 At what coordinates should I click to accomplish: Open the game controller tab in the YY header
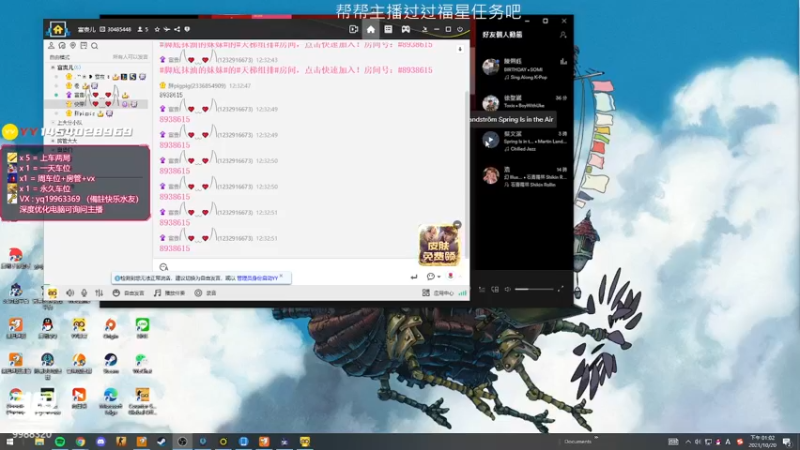[406, 30]
